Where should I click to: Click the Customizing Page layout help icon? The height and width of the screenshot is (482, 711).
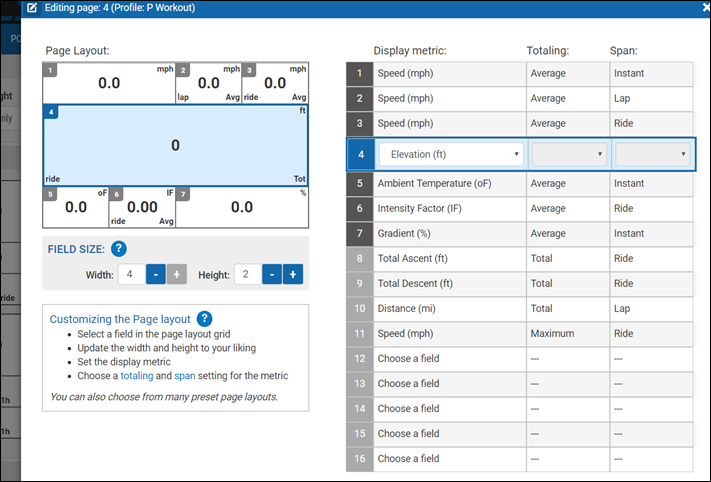click(x=204, y=319)
